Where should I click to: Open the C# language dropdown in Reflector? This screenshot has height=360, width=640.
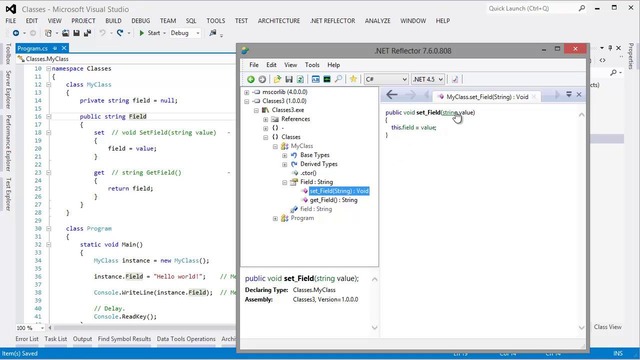(386, 79)
